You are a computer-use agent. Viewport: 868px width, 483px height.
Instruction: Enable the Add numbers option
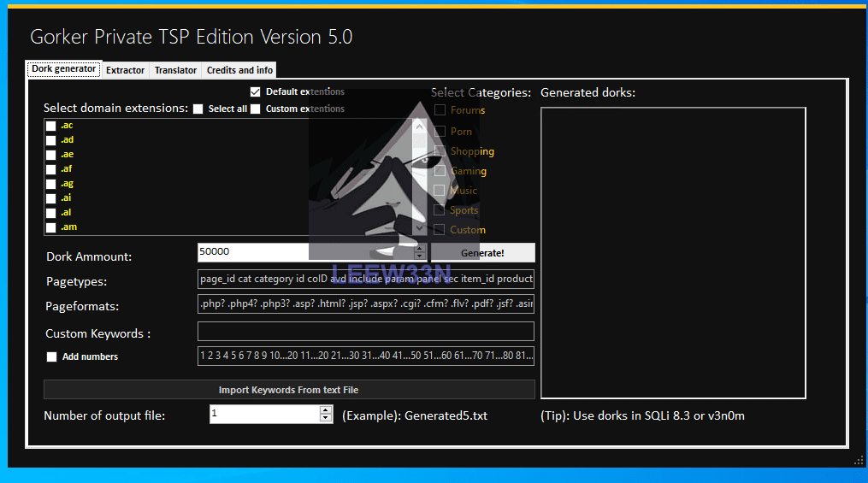[x=52, y=356]
